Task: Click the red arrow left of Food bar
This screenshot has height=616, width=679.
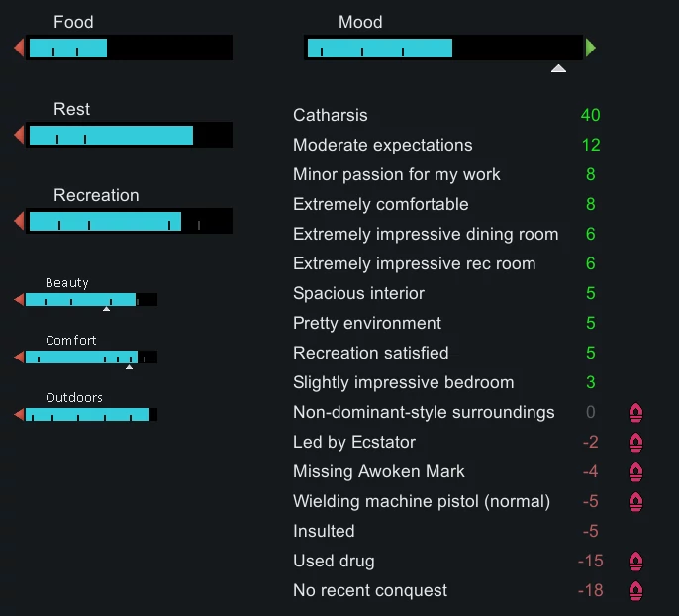Action: point(19,48)
